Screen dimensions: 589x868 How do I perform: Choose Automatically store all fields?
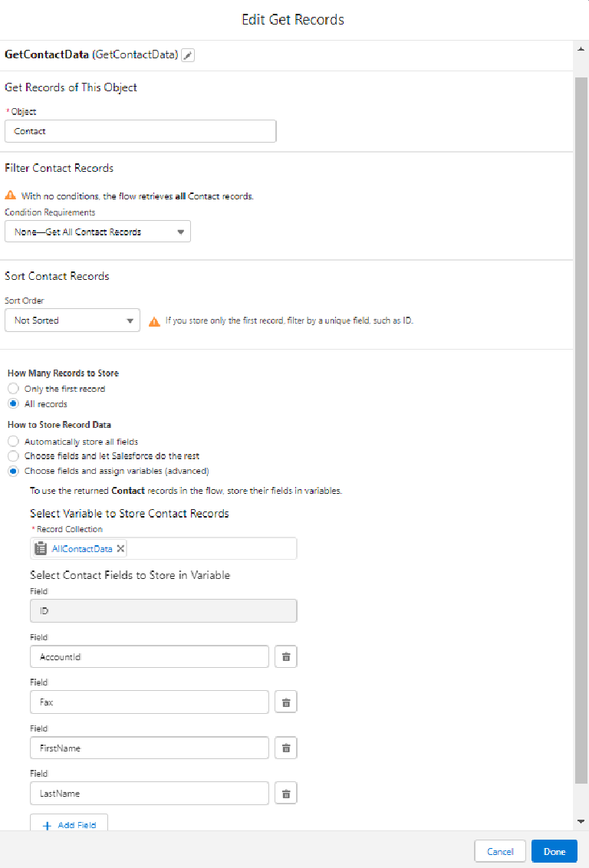[x=13, y=442]
